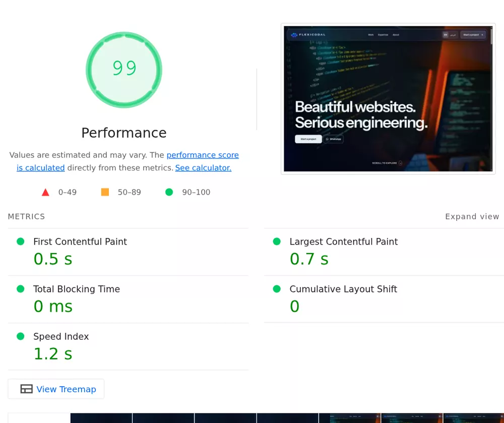Select the Cumulative Layout Shift value 0

pos(294,306)
